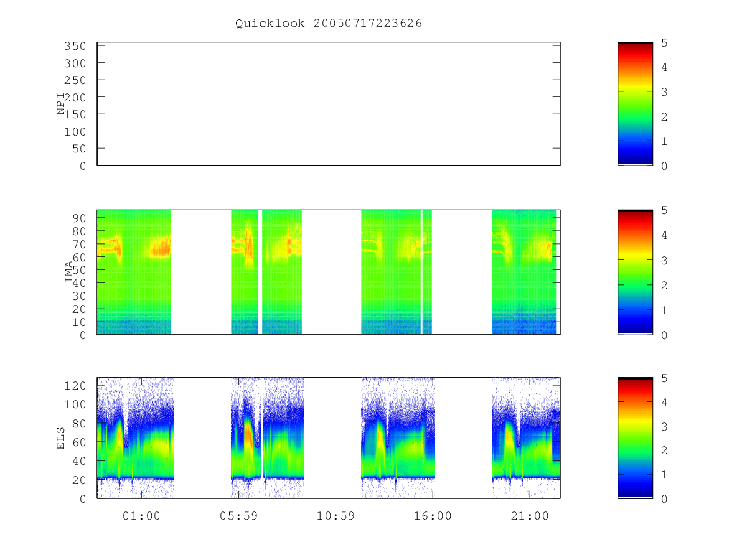
Task: Click the last ELS data block
Action: (526, 438)
